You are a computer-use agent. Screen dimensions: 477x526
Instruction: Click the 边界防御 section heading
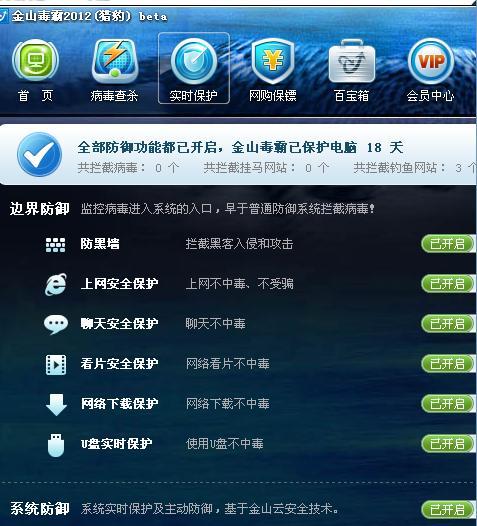click(x=40, y=209)
